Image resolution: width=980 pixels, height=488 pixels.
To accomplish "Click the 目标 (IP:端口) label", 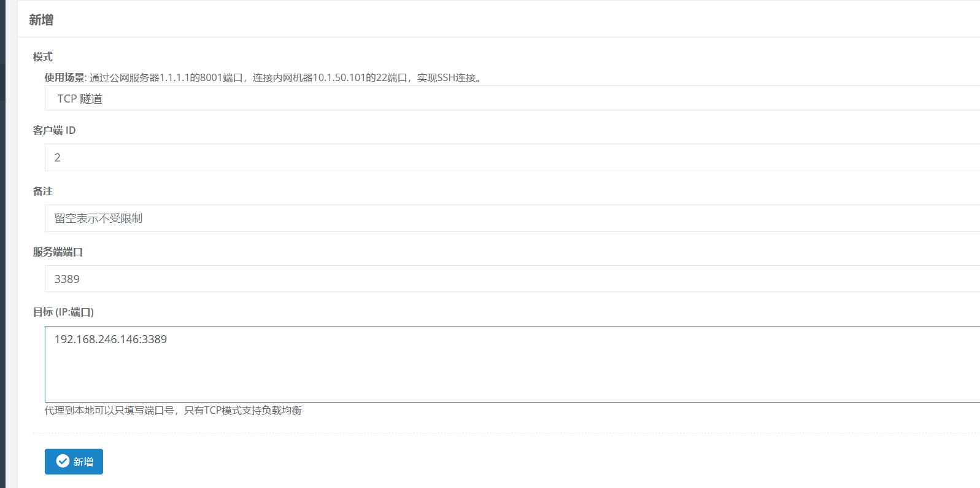I will coord(63,312).
